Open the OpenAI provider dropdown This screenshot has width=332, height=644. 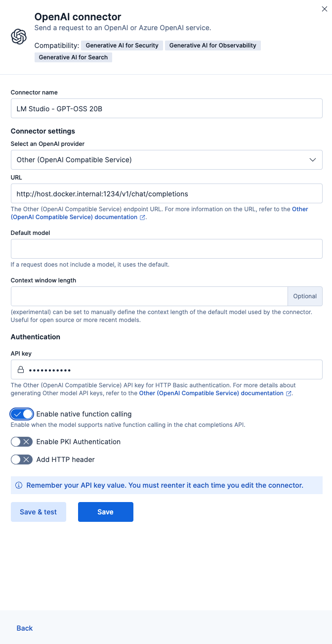166,160
